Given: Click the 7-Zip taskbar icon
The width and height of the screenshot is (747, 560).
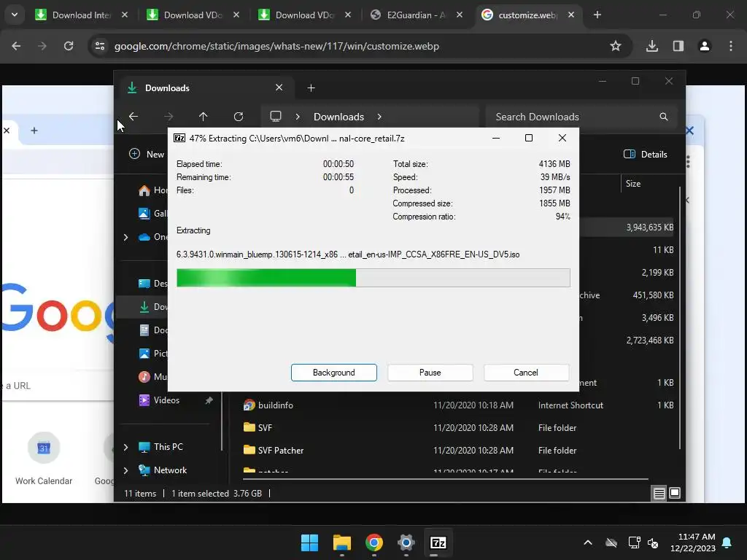Looking at the screenshot, I should [438, 542].
